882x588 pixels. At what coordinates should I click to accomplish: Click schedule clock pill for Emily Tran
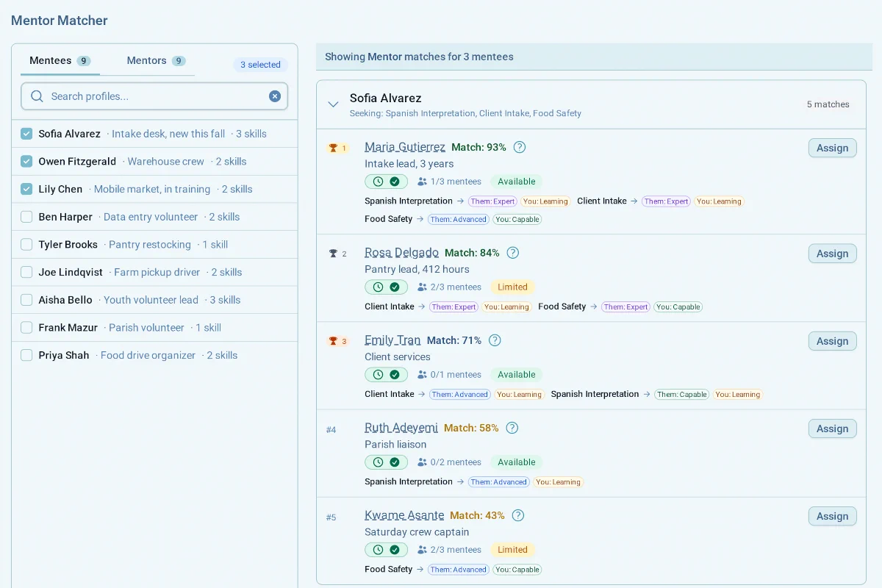[387, 375]
